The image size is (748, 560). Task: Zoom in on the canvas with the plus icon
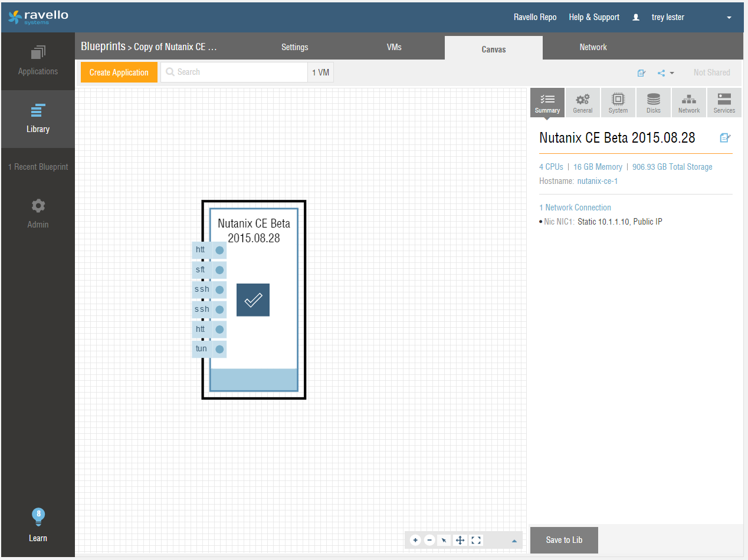pyautogui.click(x=415, y=540)
